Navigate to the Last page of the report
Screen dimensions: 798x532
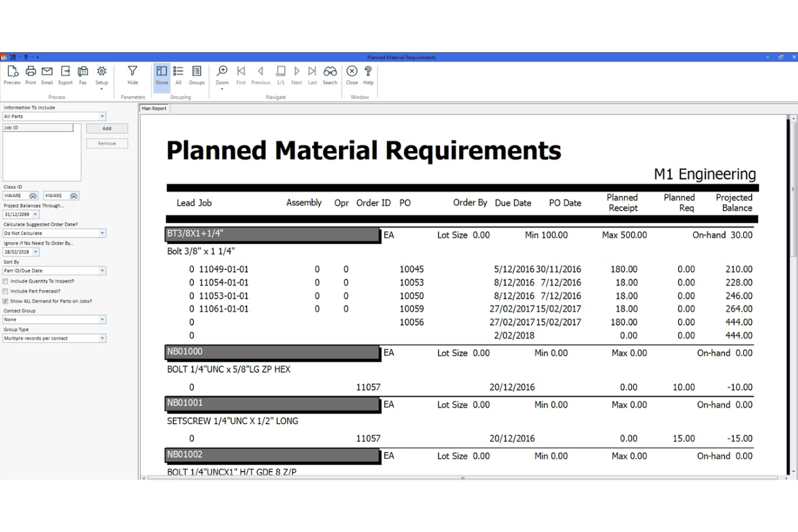[x=312, y=75]
